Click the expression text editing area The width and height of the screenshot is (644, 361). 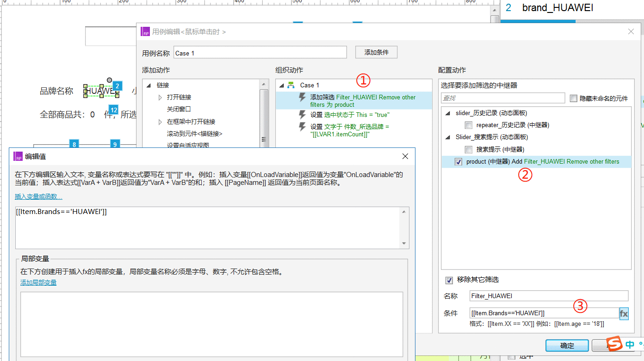tap(208, 228)
